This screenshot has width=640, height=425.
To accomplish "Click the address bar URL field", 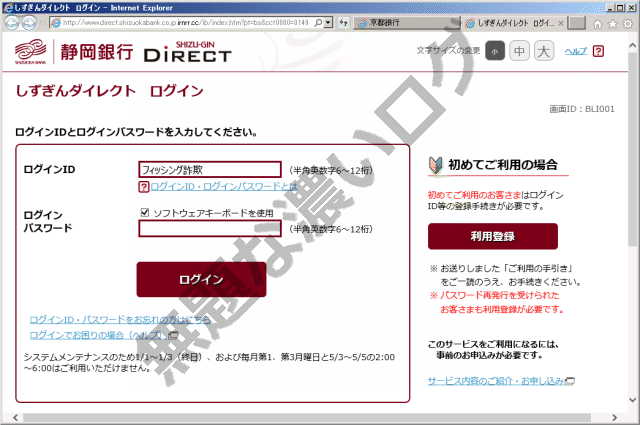I will (x=186, y=23).
